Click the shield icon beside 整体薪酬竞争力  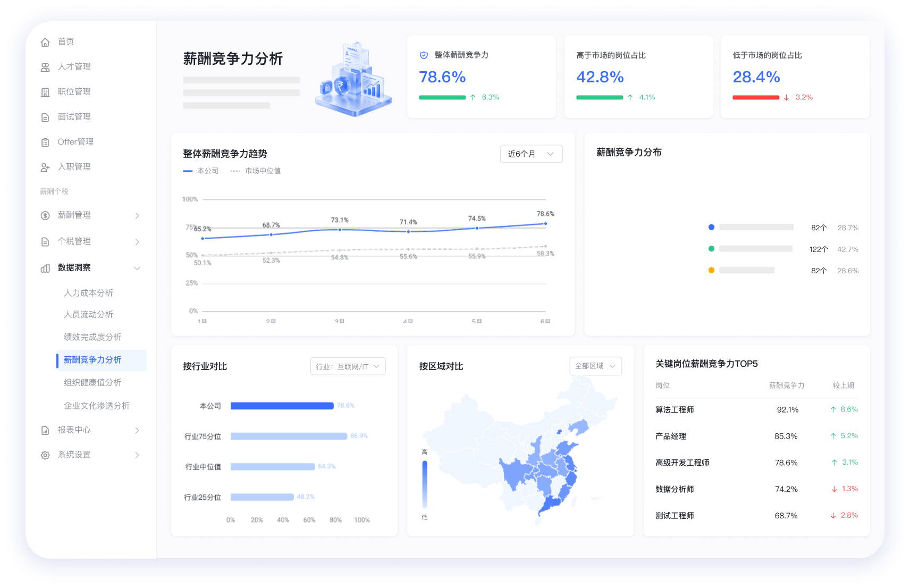tap(424, 55)
